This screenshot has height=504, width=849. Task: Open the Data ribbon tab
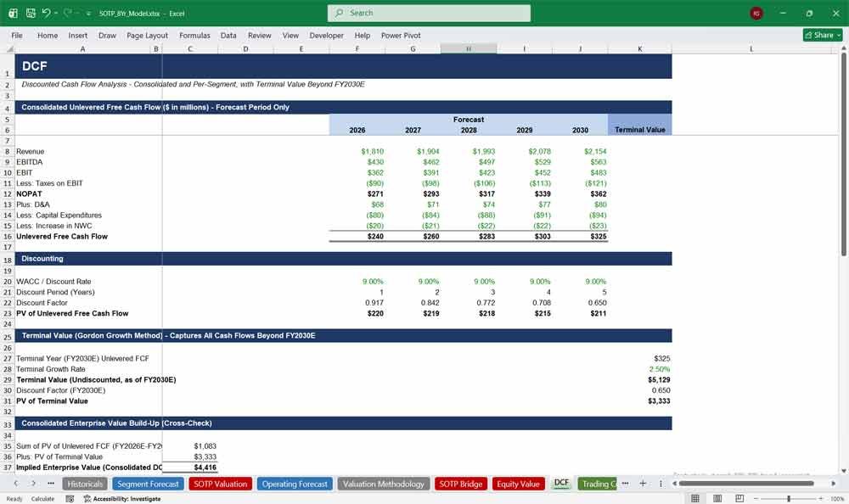(x=228, y=35)
